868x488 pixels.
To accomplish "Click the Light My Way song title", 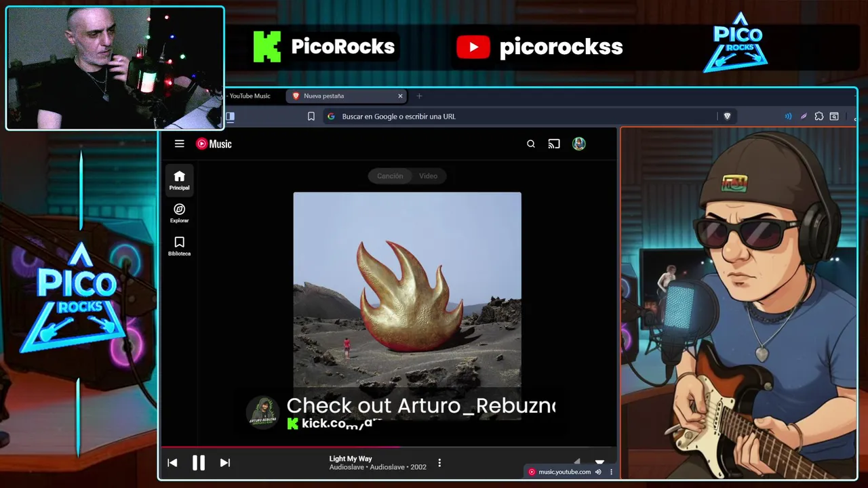I will point(351,459).
